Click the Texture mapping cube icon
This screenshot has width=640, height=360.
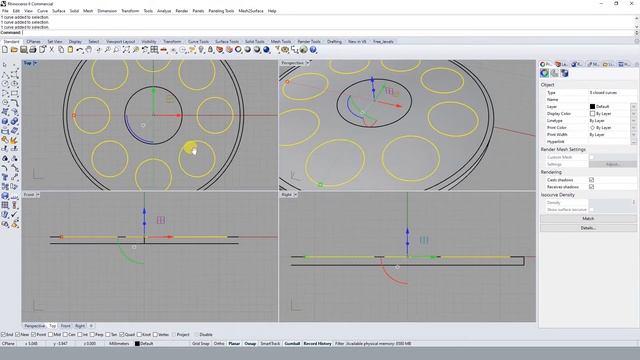564,73
